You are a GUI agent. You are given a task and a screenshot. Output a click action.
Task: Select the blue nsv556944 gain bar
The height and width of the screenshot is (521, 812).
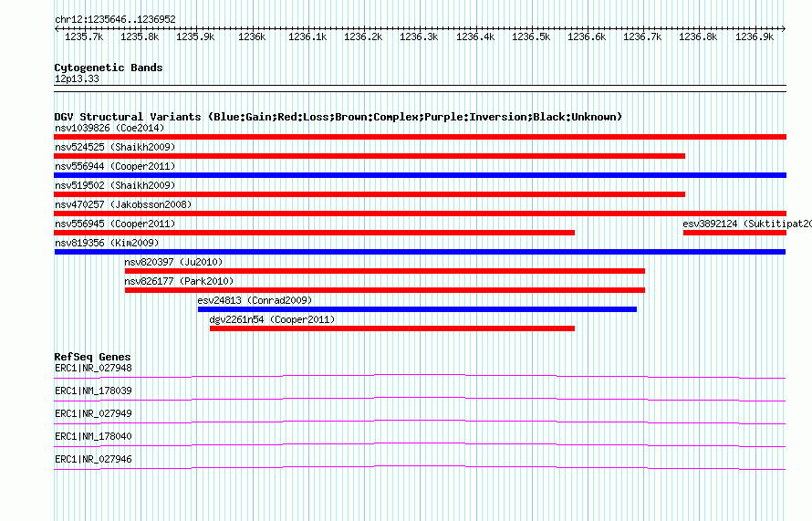420,175
